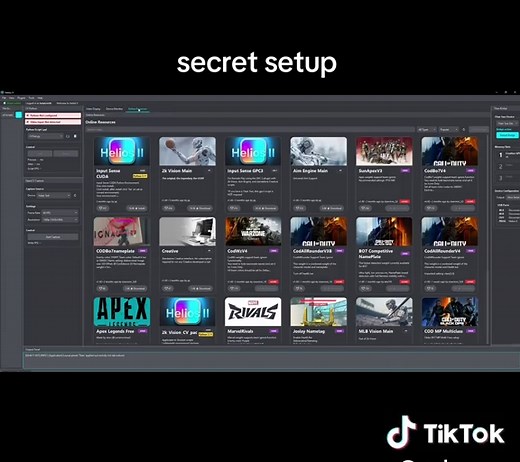Open the File menu
Screen dimensions: 520x462
tap(4, 98)
